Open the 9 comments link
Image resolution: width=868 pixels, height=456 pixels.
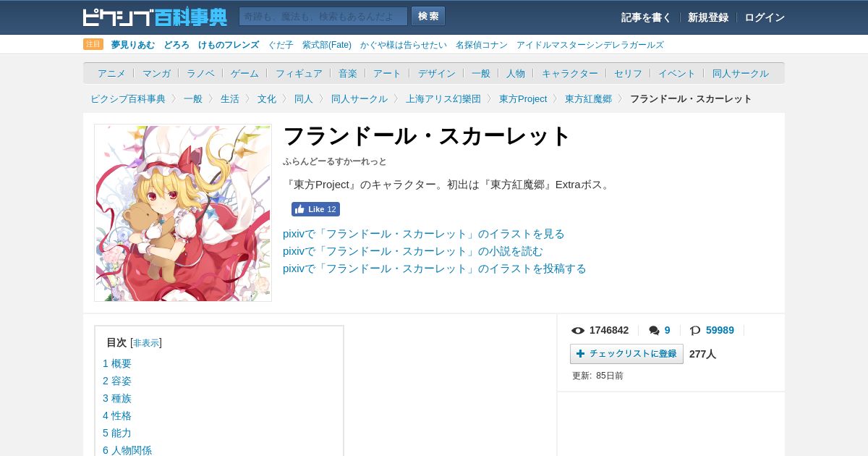668,330
